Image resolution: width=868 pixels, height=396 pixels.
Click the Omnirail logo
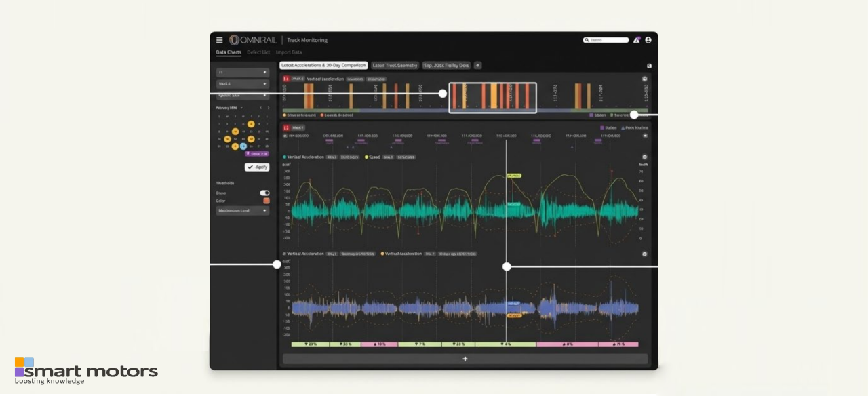click(253, 40)
